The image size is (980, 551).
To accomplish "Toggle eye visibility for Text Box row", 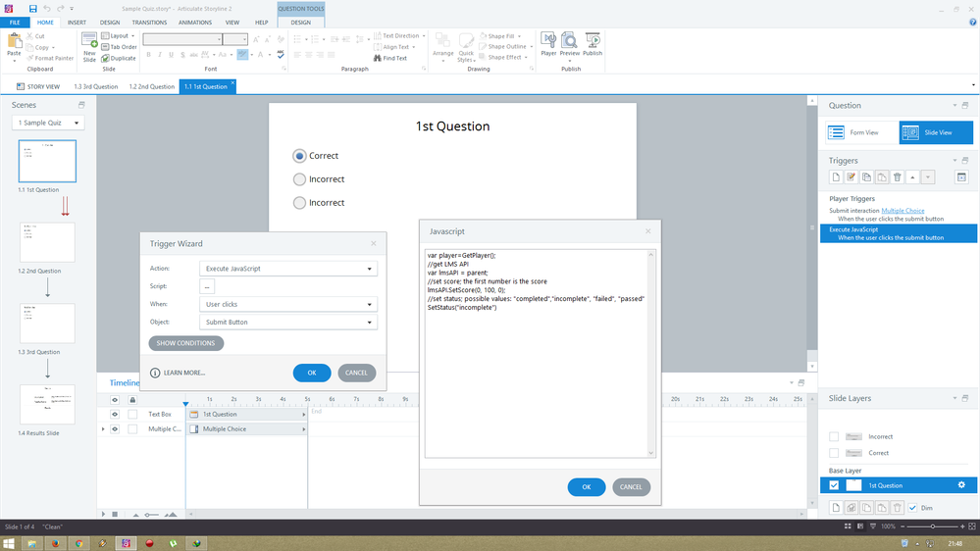I will pos(115,414).
